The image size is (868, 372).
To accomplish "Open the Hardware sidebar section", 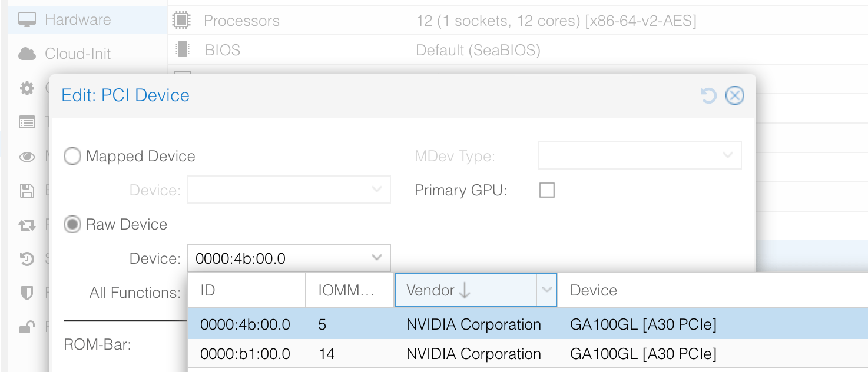I will click(x=88, y=19).
